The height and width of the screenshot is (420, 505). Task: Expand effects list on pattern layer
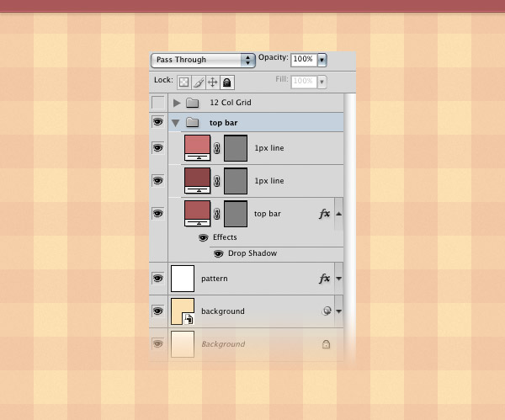[339, 279]
